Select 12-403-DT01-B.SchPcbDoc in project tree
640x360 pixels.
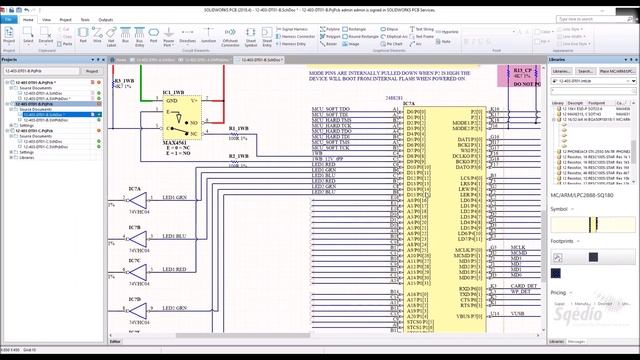pyautogui.click(x=45, y=120)
